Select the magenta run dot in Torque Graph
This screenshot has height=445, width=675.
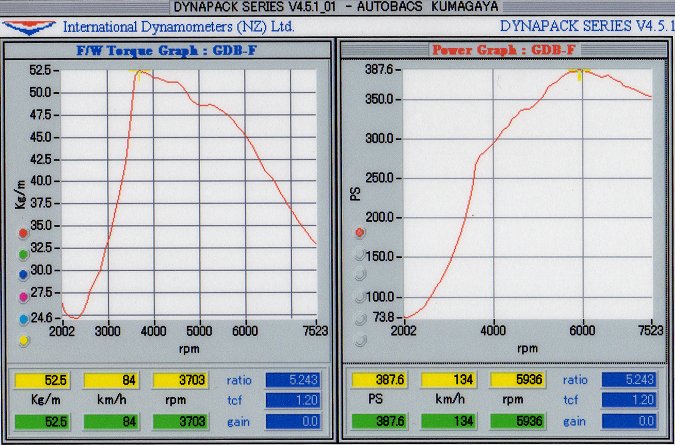click(24, 297)
